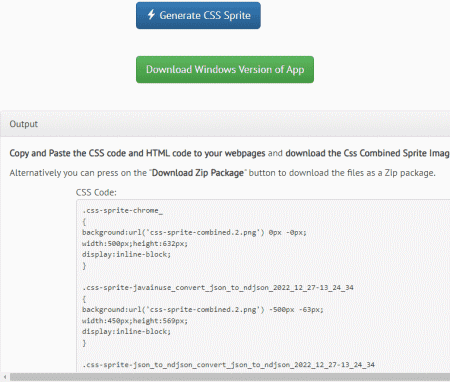The width and height of the screenshot is (450, 382).
Task: Click 'Copy and Paste the CSS code' text
Action: (x=68, y=153)
